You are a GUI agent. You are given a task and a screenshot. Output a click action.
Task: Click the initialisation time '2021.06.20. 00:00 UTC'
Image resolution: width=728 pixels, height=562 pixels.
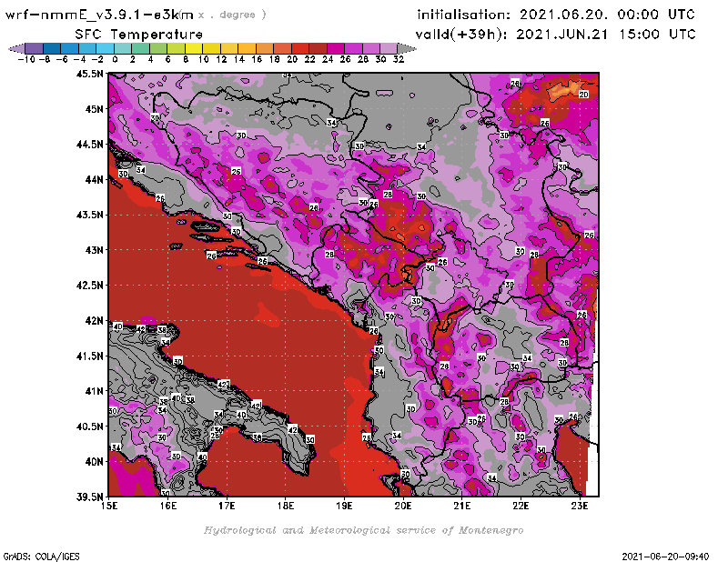[x=607, y=15]
